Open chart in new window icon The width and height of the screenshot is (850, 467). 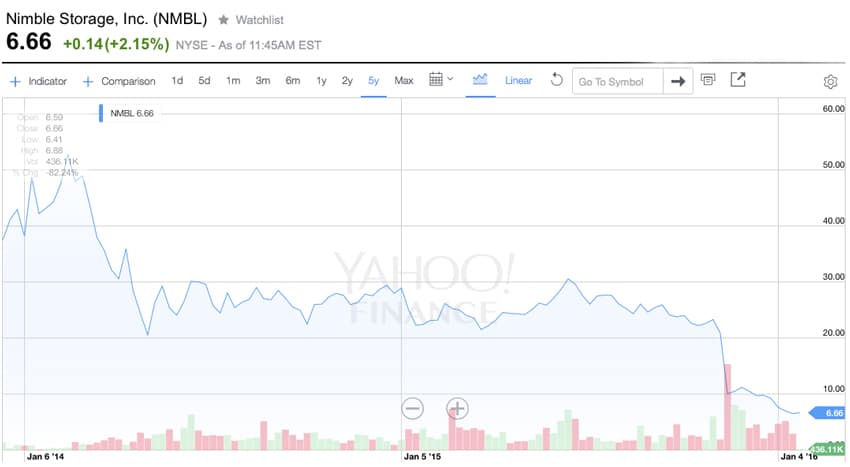(x=738, y=80)
